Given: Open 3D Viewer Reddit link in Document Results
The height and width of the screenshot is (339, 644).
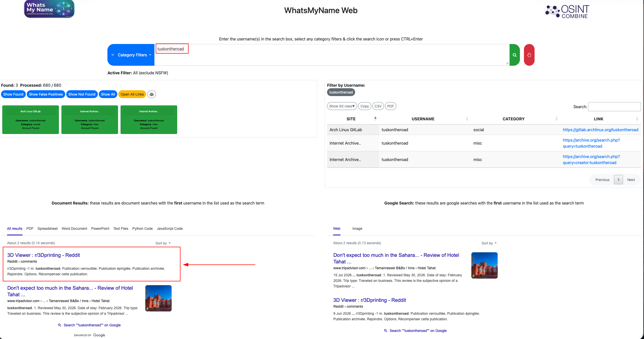Looking at the screenshot, I should click(44, 255).
